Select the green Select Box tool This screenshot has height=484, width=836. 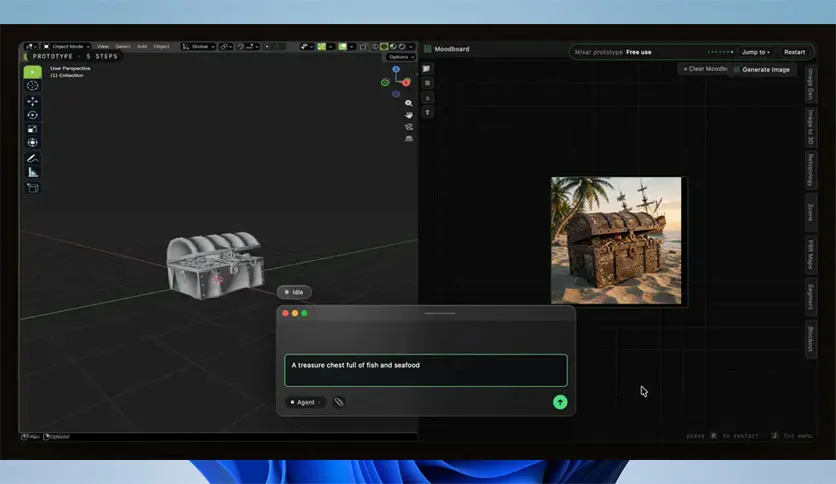[x=33, y=72]
